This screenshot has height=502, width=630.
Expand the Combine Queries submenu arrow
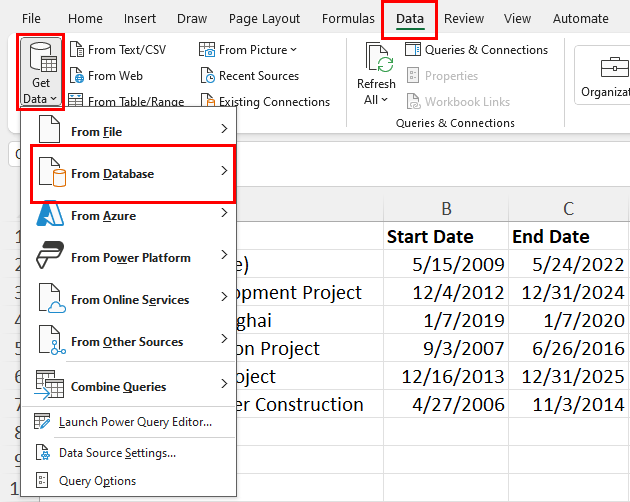pos(224,383)
